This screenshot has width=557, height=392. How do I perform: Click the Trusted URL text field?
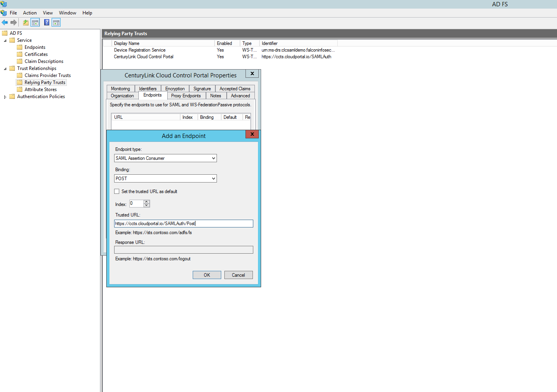click(x=184, y=224)
